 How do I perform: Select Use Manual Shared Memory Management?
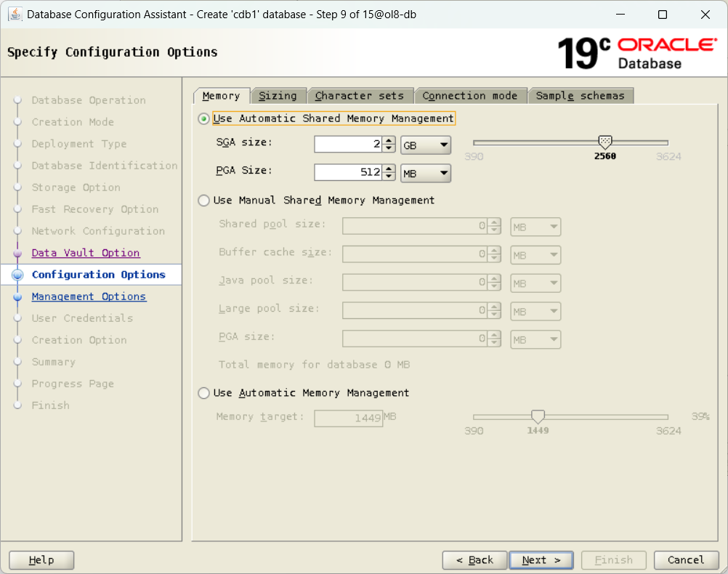pyautogui.click(x=203, y=201)
